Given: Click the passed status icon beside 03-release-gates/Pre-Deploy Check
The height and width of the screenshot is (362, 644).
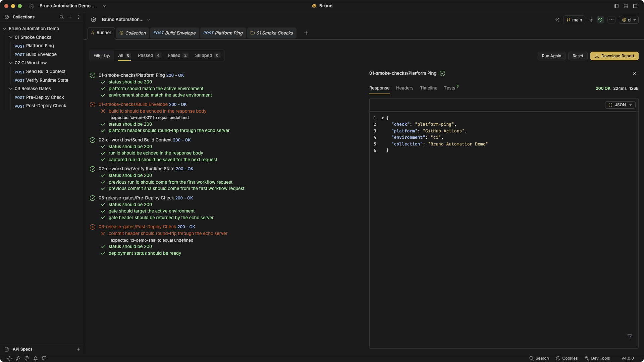Looking at the screenshot, I should (x=93, y=198).
